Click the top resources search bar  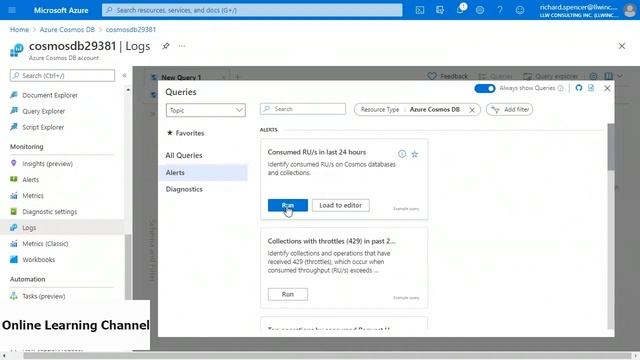[x=252, y=10]
